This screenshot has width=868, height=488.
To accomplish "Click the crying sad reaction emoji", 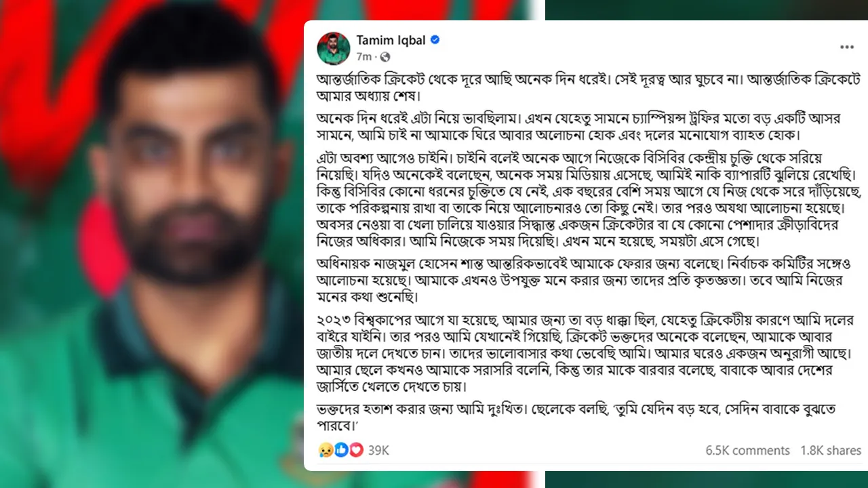I will (326, 450).
